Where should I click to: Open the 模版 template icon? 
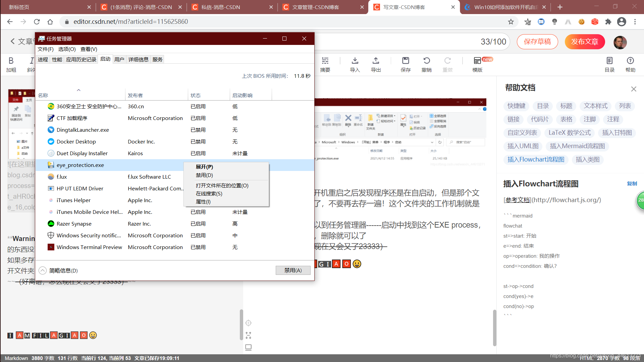click(x=477, y=61)
